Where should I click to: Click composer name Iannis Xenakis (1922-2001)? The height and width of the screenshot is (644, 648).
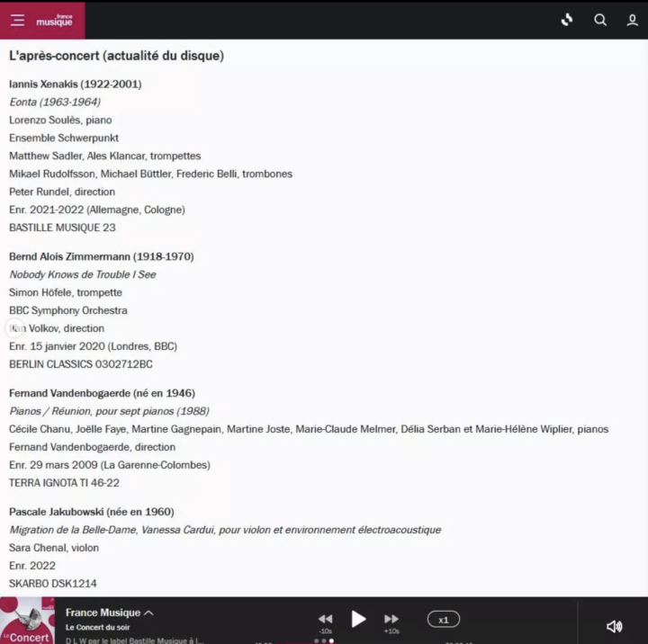[x=76, y=84]
